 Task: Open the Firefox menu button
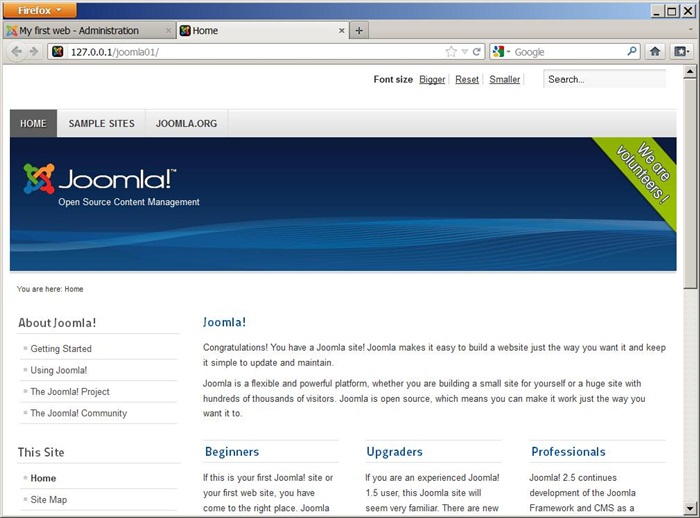click(40, 10)
